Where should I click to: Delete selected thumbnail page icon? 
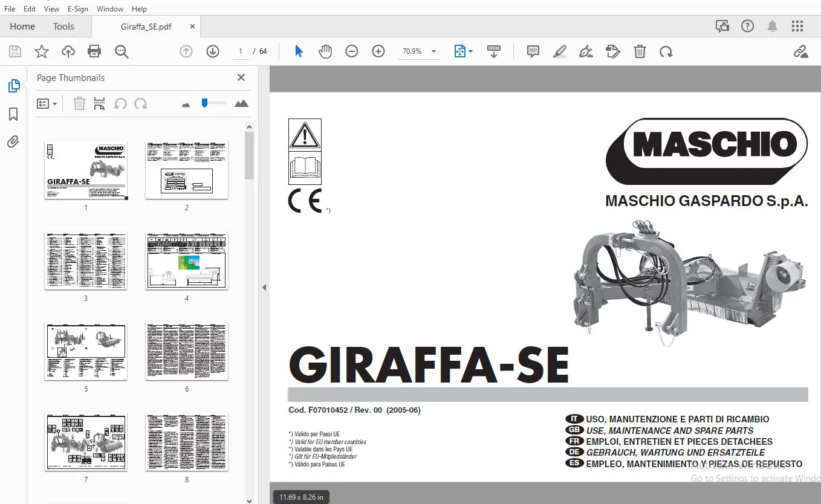tap(79, 103)
